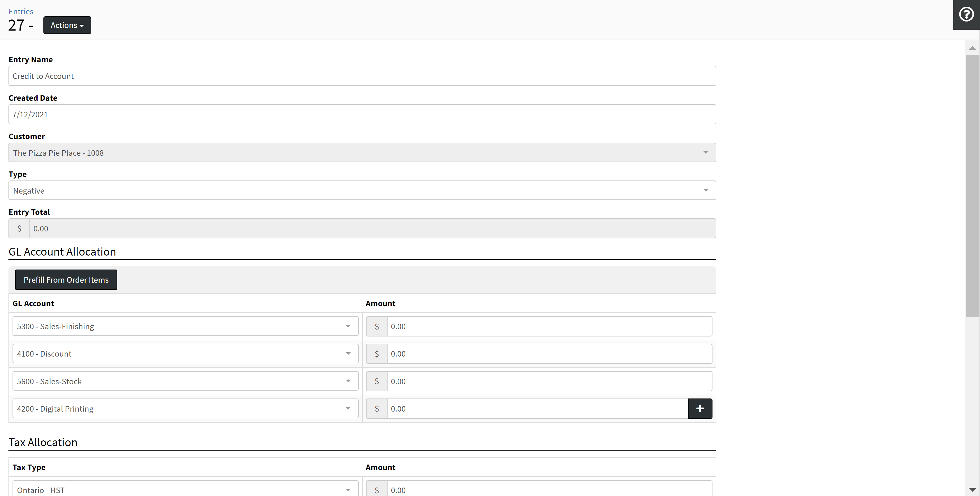
Task: Click the Sales-Finishing amount field
Action: click(x=549, y=326)
